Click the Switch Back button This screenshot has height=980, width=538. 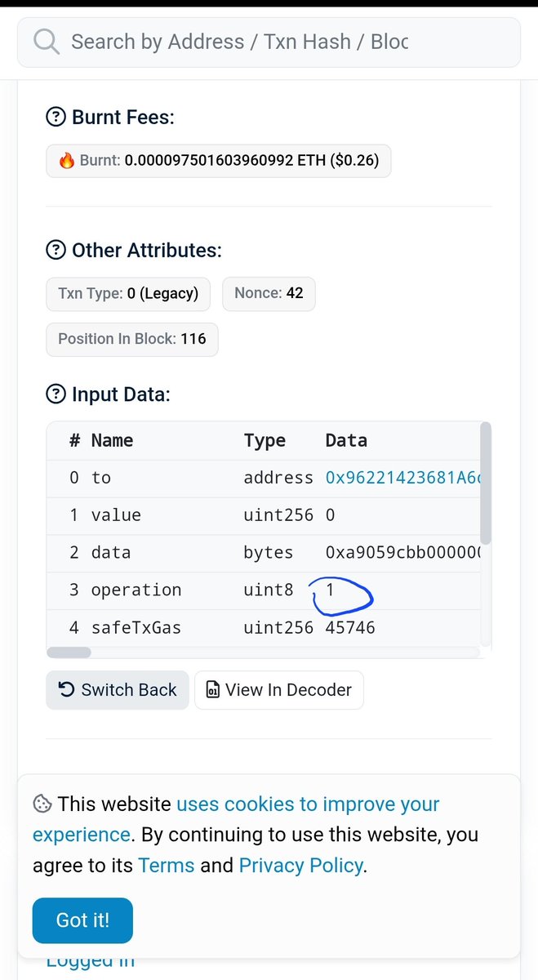(x=118, y=690)
